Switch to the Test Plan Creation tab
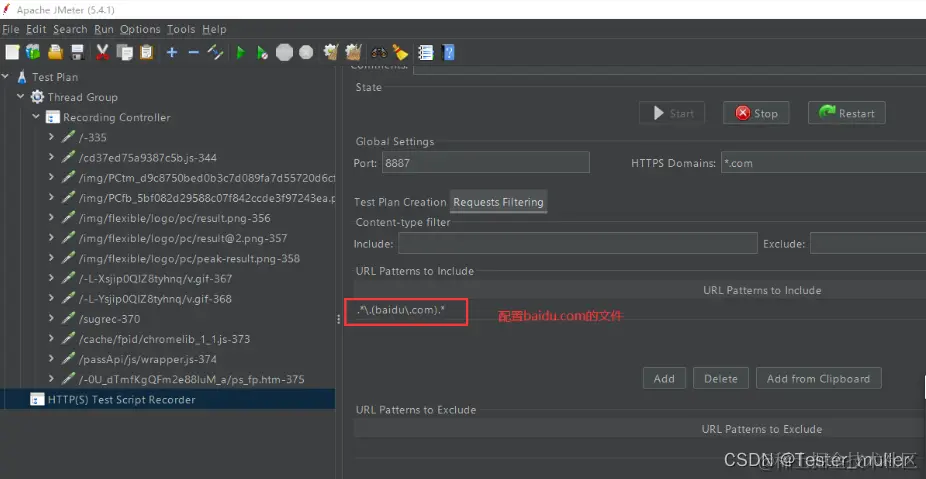This screenshot has width=926, height=479. pos(400,202)
